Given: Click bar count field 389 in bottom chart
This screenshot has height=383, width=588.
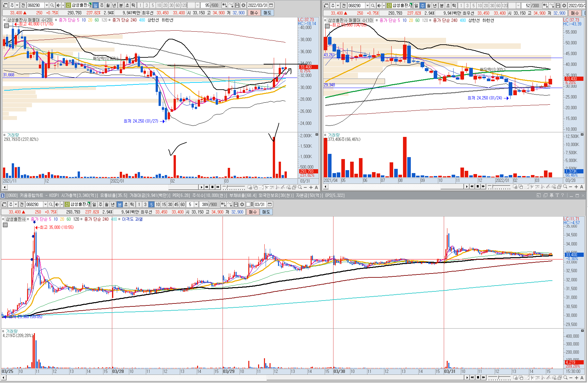Looking at the screenshot, I should point(204,204).
